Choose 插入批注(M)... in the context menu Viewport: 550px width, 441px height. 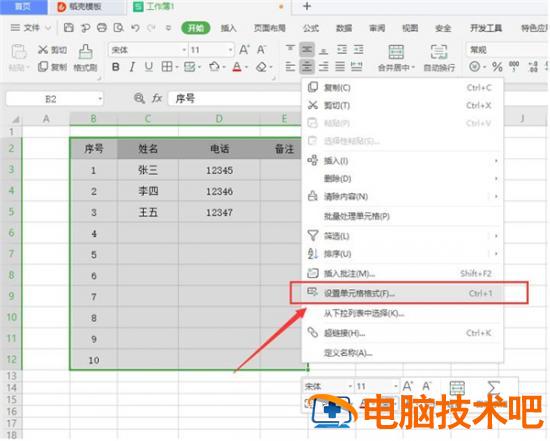[403, 273]
